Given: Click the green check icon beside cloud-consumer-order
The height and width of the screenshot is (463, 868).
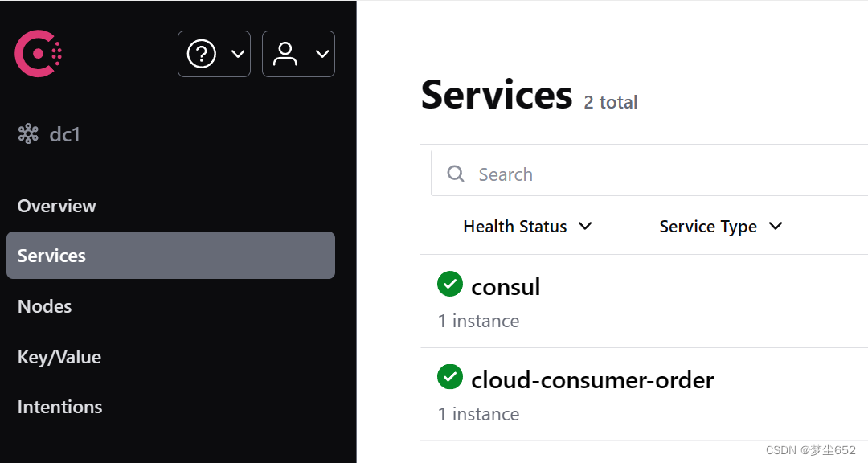Looking at the screenshot, I should click(x=450, y=376).
